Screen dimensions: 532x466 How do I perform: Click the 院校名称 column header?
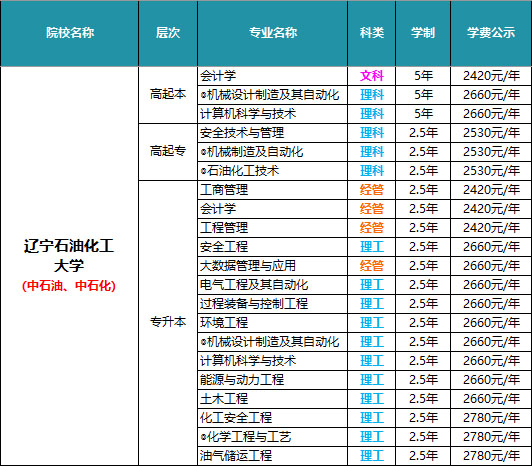pyautogui.click(x=70, y=33)
